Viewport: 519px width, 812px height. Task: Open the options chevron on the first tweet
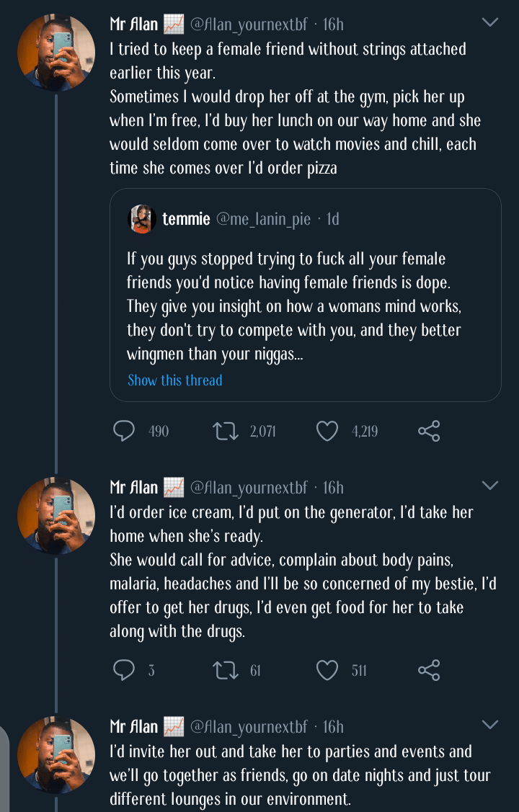point(489,23)
